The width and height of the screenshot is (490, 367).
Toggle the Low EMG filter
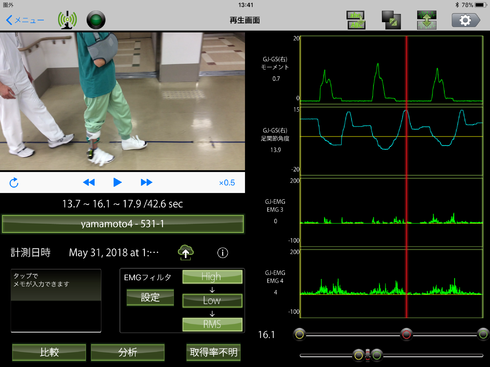(212, 300)
